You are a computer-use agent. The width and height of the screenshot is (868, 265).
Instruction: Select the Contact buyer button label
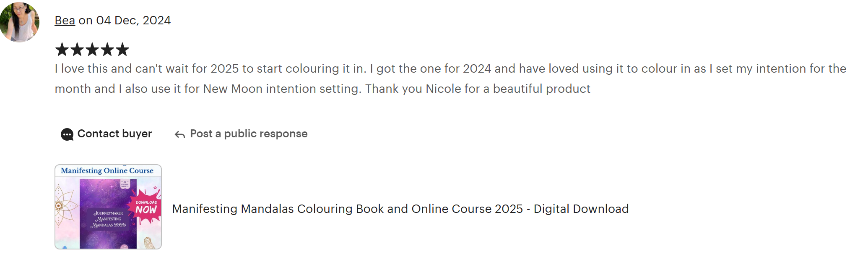tap(114, 134)
